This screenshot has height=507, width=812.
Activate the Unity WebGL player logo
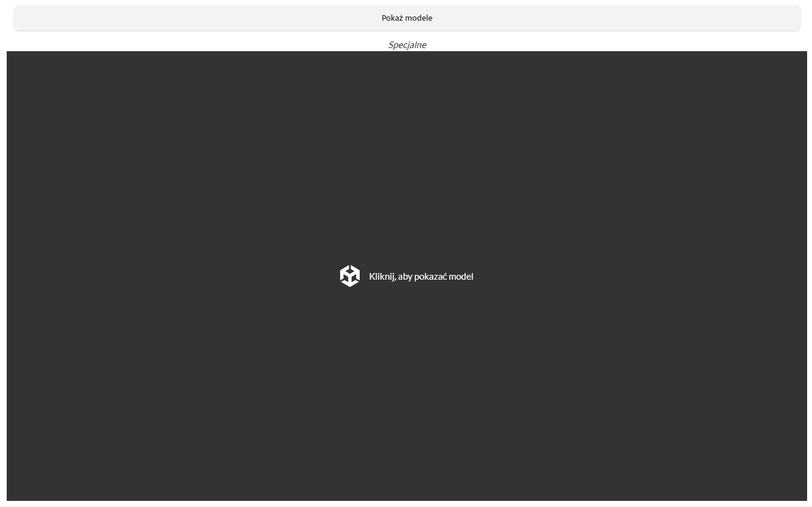click(x=350, y=276)
